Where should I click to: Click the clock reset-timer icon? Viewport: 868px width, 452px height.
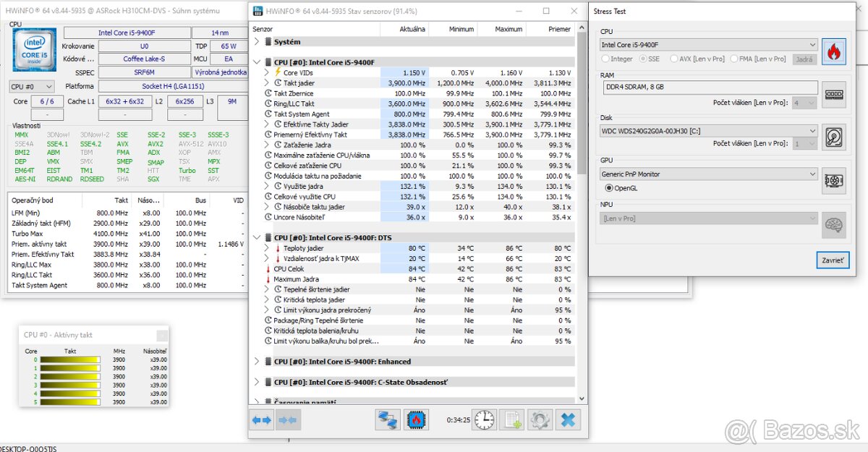485,419
